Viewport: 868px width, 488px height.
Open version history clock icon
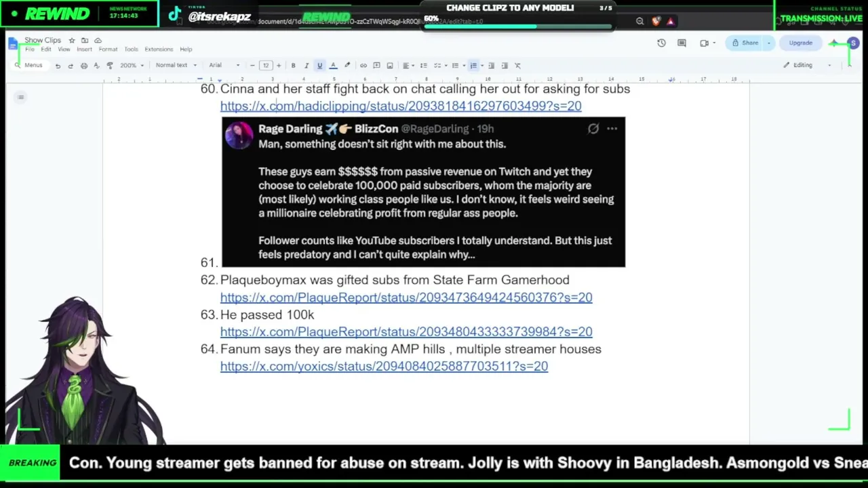click(661, 43)
